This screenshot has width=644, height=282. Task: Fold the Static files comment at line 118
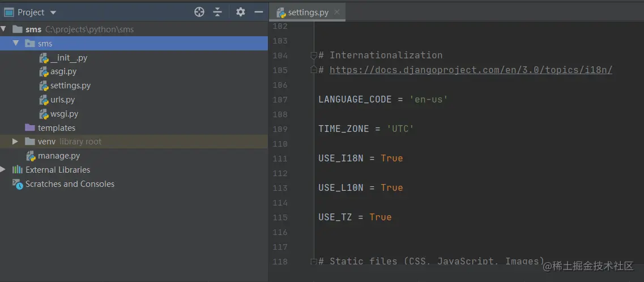pos(314,261)
